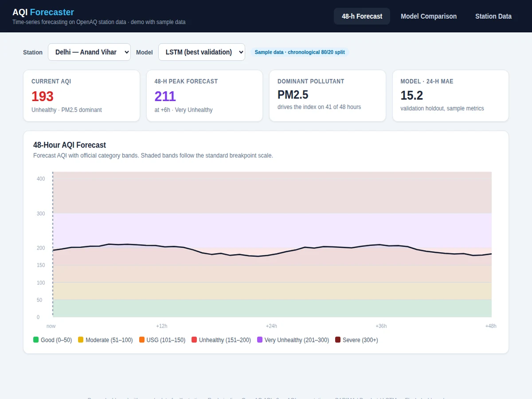Go to the Station Data tab
The width and height of the screenshot is (532, 399).
[x=493, y=16]
